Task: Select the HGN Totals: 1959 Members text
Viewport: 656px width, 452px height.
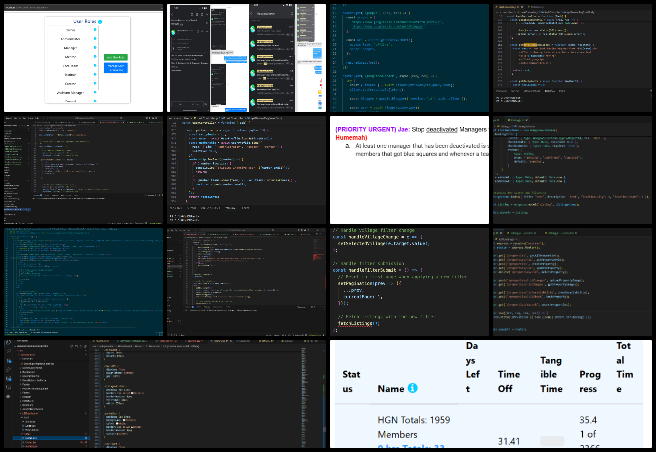Action: (x=413, y=427)
